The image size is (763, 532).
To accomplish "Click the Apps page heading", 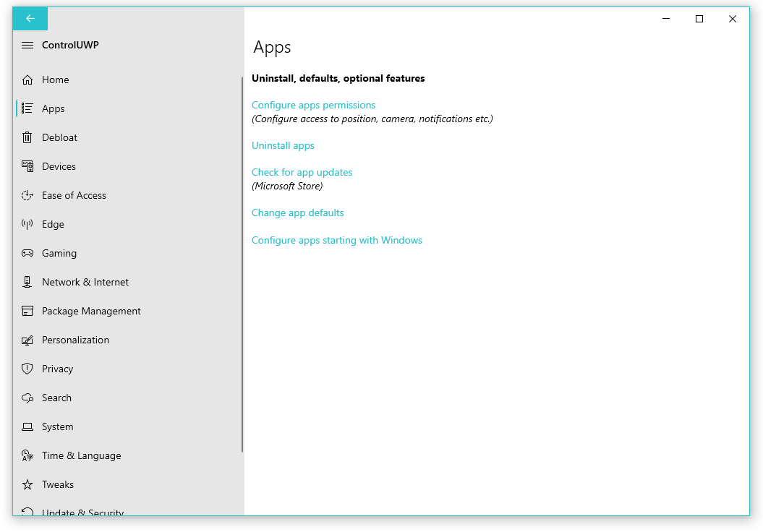I will 272,48.
